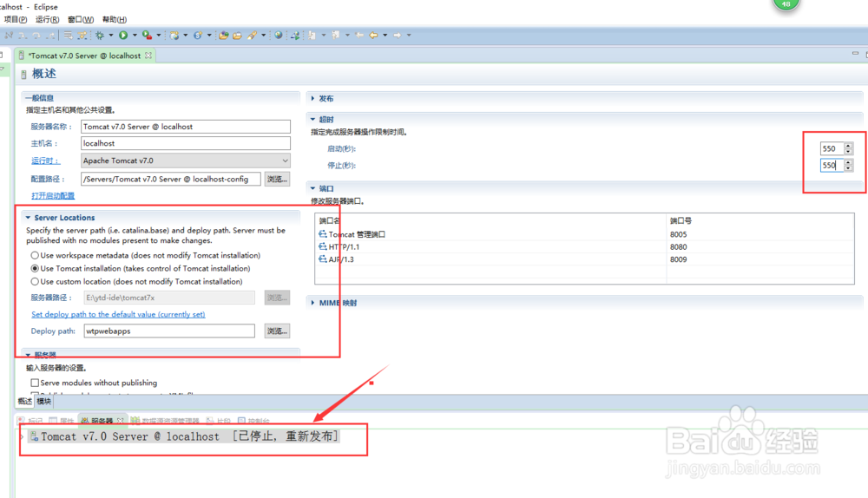Open the 运行(R) menu
This screenshot has width=868, height=498.
(47, 19)
